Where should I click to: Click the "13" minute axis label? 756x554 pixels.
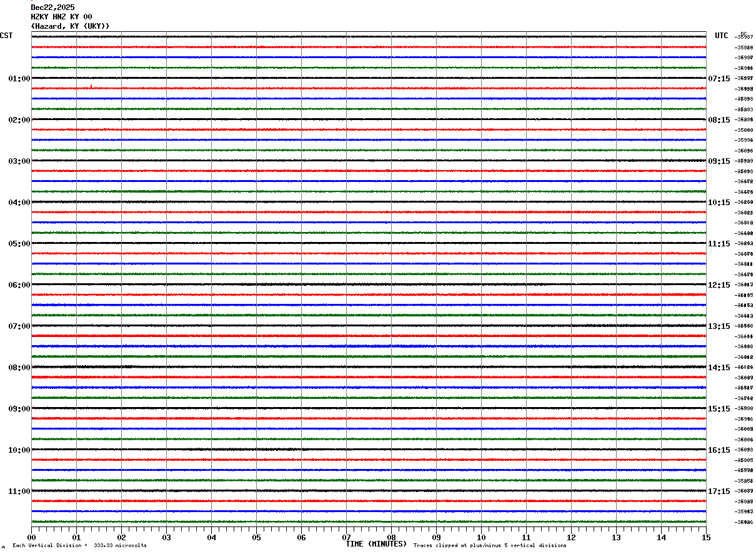tap(617, 537)
